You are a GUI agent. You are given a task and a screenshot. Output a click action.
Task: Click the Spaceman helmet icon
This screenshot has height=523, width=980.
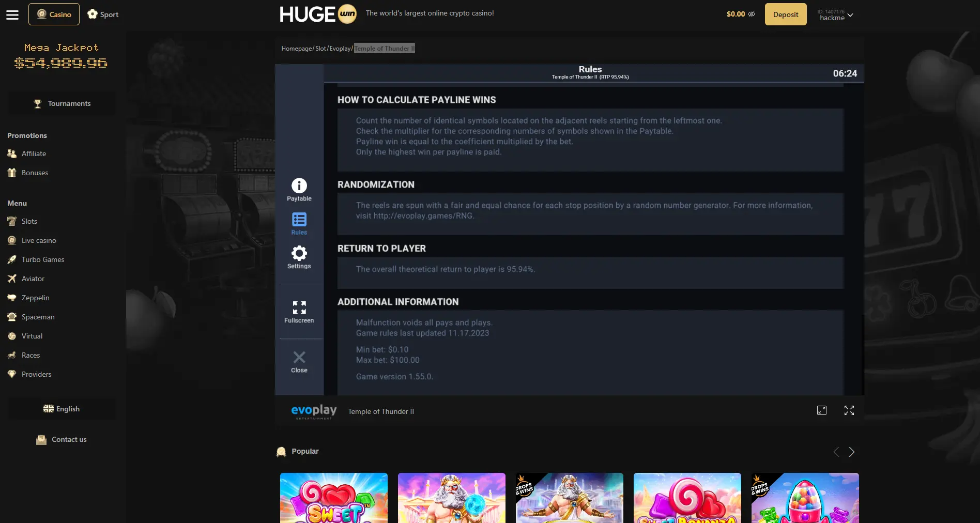[12, 317]
